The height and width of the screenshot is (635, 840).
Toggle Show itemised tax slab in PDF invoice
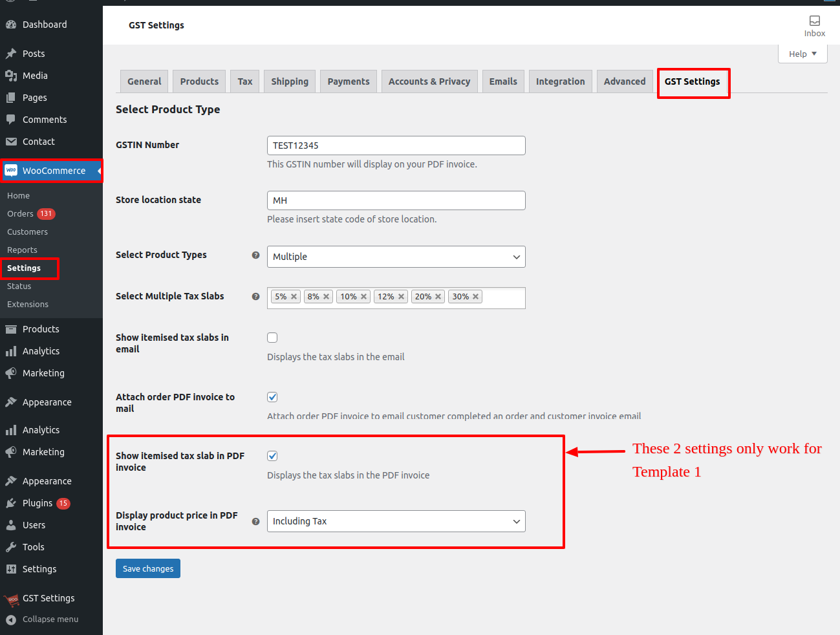click(272, 456)
